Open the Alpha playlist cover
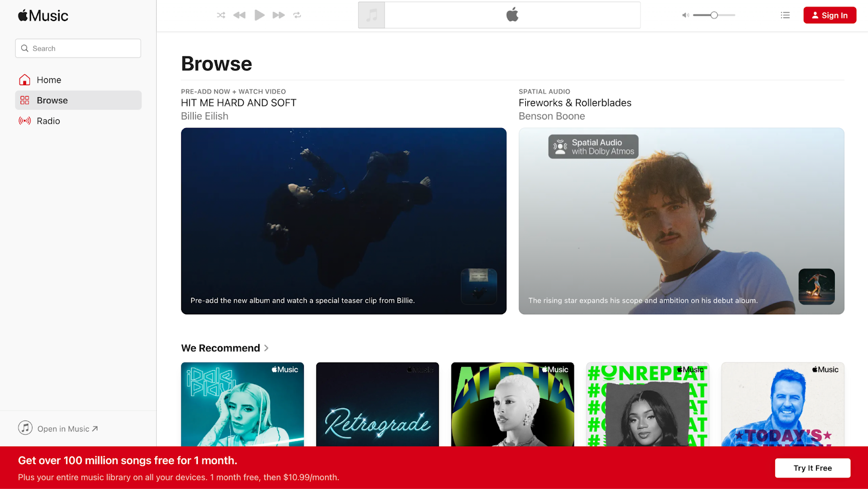Image resolution: width=868 pixels, height=489 pixels. (513, 404)
